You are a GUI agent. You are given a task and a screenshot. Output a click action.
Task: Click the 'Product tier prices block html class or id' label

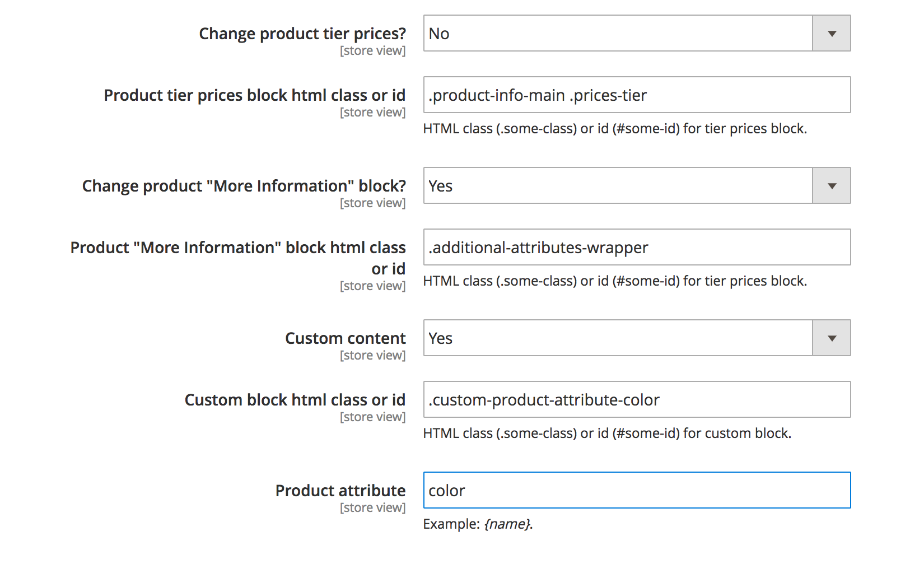(255, 95)
